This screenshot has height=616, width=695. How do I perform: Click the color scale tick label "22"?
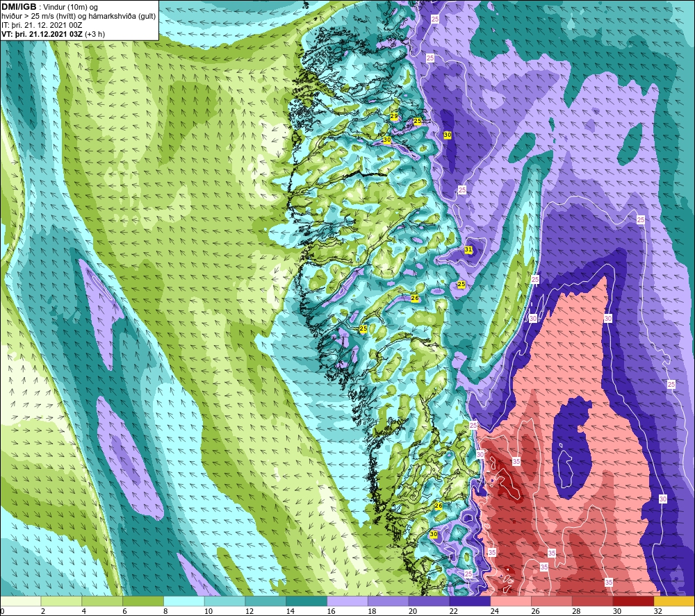point(453,611)
